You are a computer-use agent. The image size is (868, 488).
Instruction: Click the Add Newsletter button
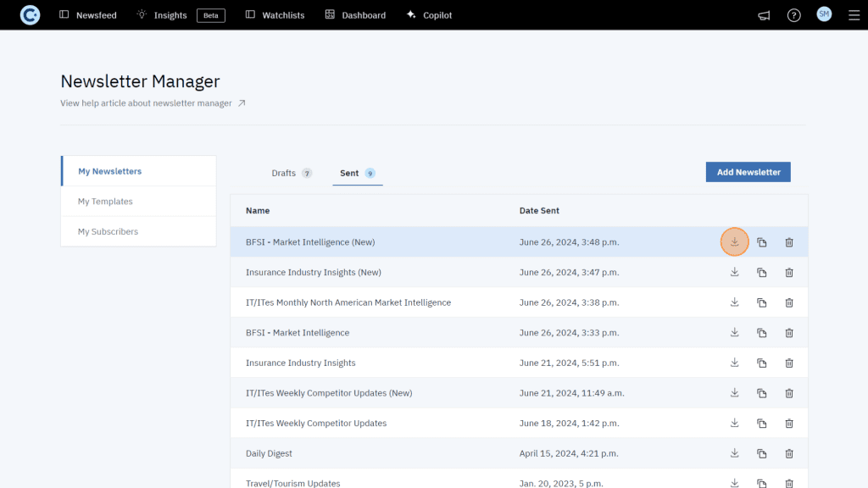point(748,172)
